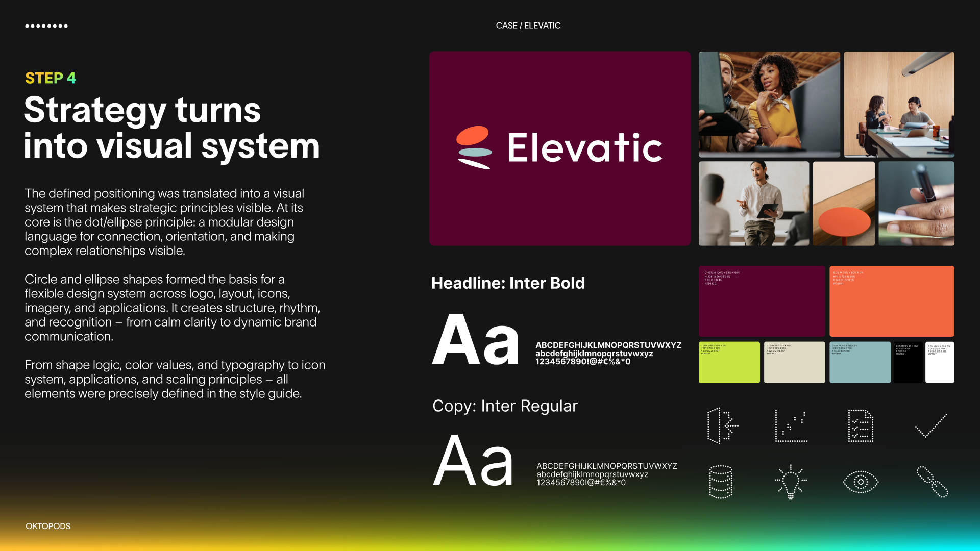The height and width of the screenshot is (551, 980).
Task: Open photo of two women at table
Action: click(x=899, y=104)
